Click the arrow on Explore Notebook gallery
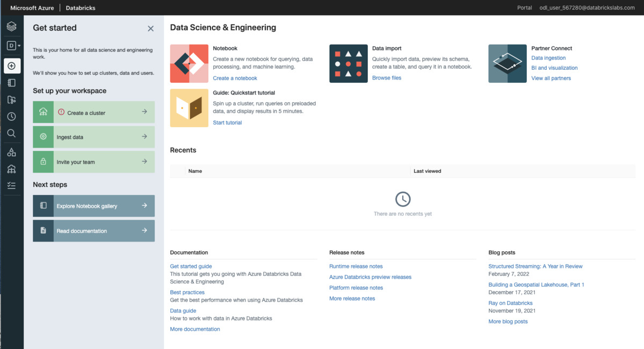 (144, 205)
